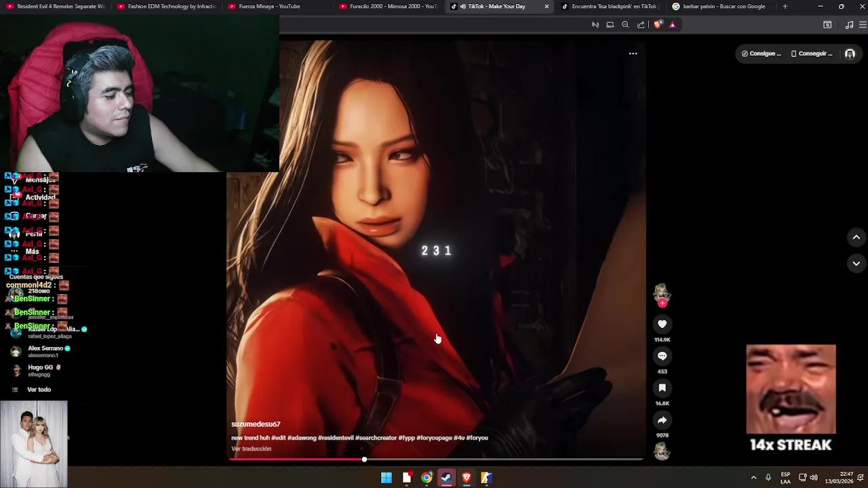Viewport: 868px width, 488px height.
Task: Save the video with the bookmark icon
Action: pyautogui.click(x=662, y=388)
